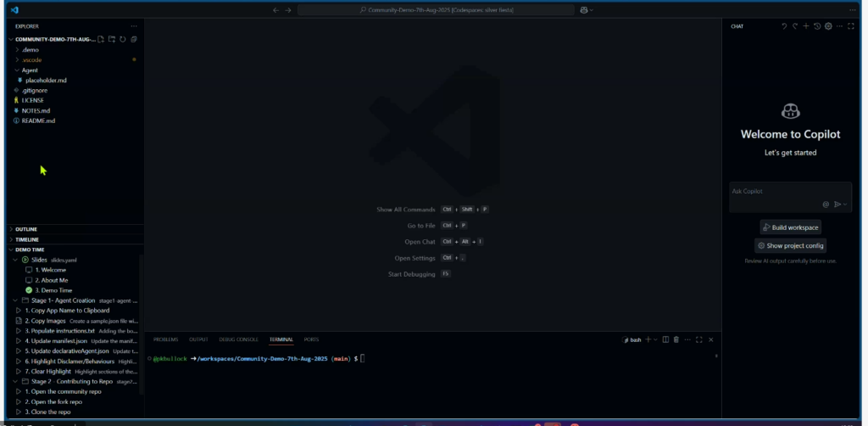
Task: Collapse the COMMUNITY-DEMO-7TH-AUG root folder
Action: (11, 39)
